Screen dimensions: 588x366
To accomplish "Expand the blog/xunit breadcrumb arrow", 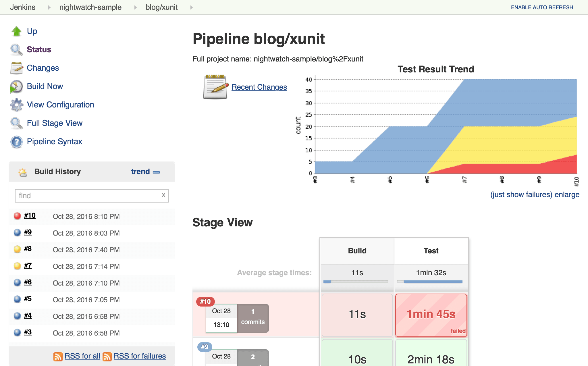I will click(x=191, y=7).
